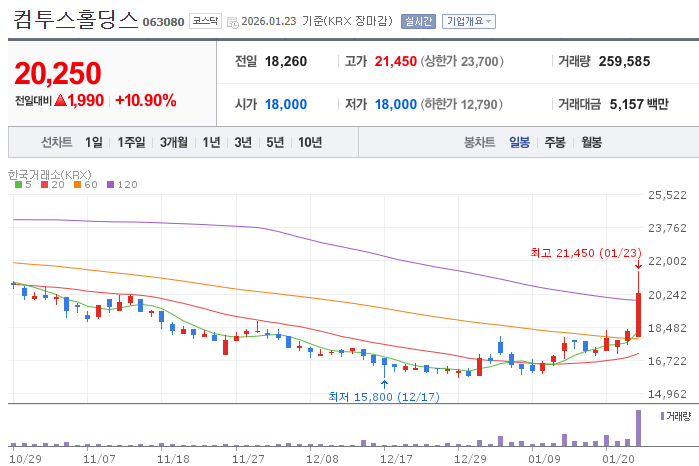Click the 최고 21,450 (01/23) high label
699x466 pixels.
(586, 253)
